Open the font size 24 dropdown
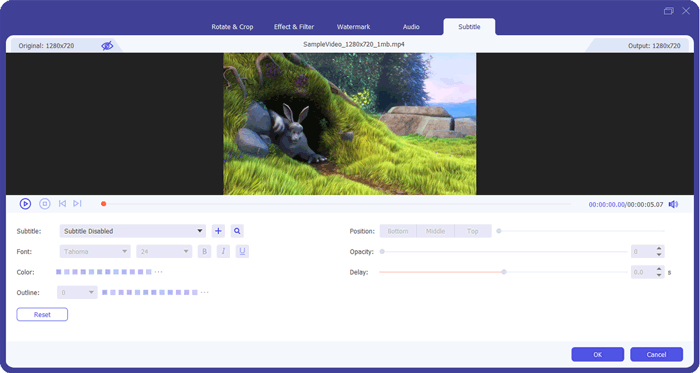This screenshot has height=373, width=700. click(x=164, y=252)
